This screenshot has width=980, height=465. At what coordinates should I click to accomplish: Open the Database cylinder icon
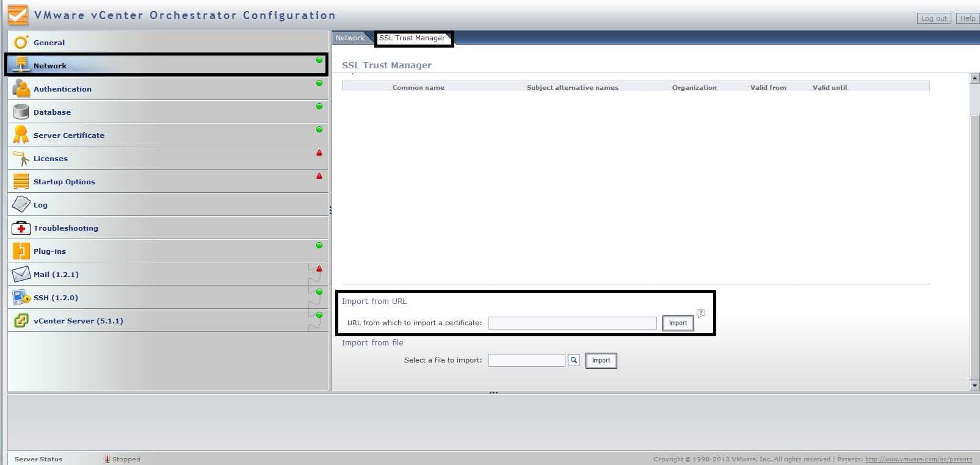(21, 112)
